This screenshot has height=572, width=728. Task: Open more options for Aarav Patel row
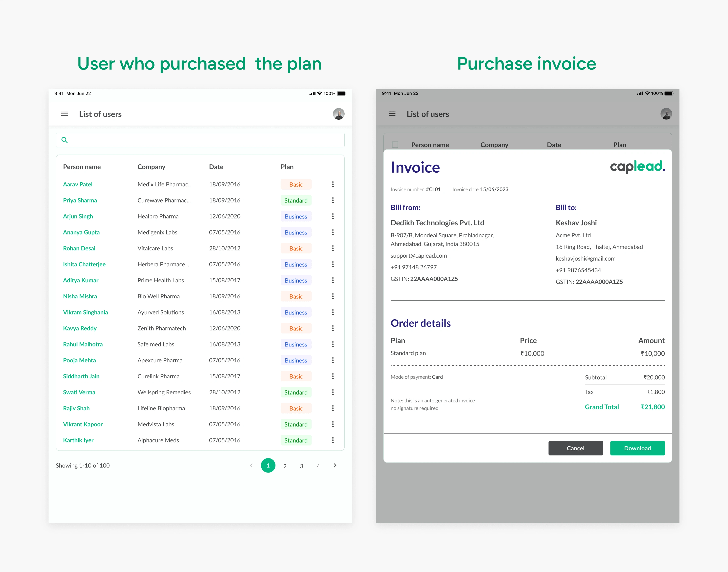click(x=333, y=184)
